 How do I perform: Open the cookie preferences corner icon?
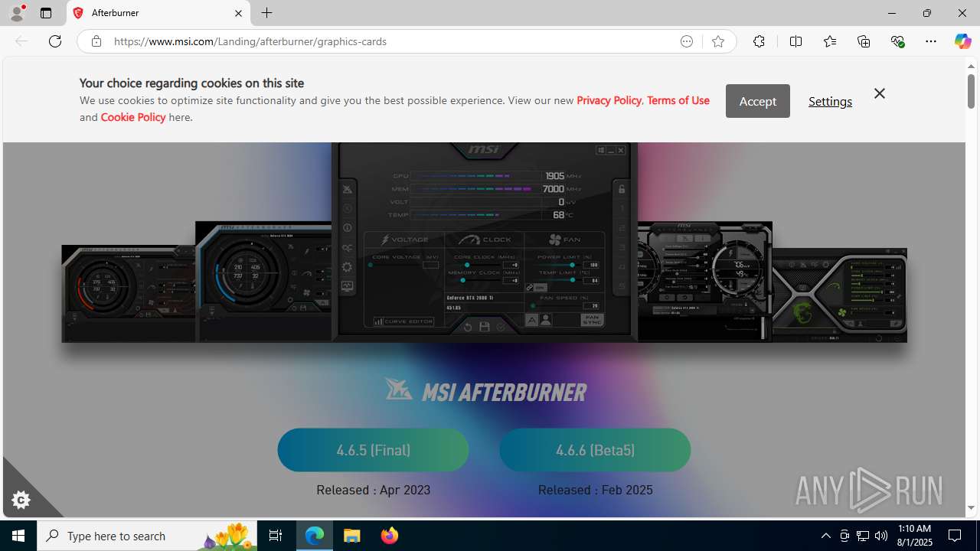(x=21, y=500)
